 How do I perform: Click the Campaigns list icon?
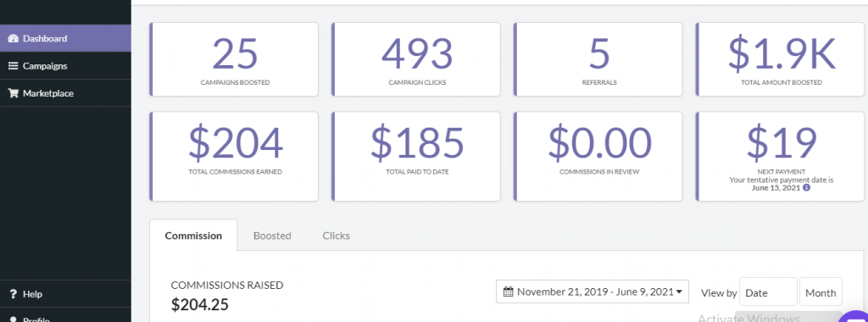14,66
